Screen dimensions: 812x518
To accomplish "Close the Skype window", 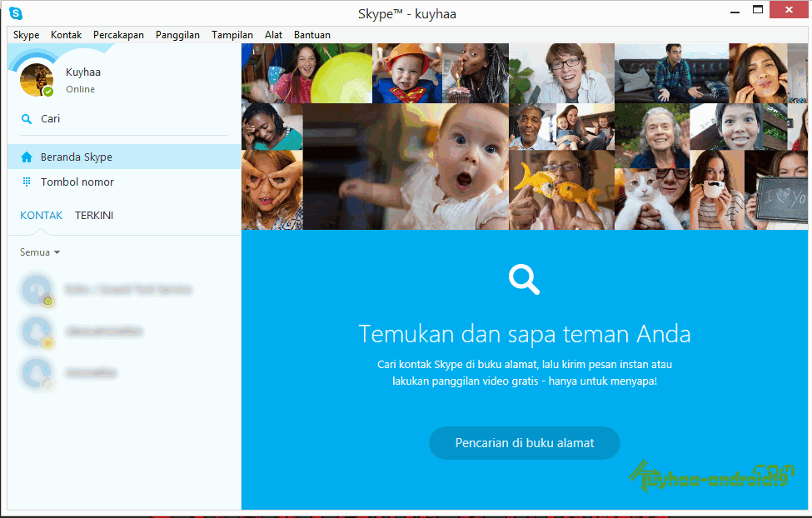I will (x=789, y=10).
